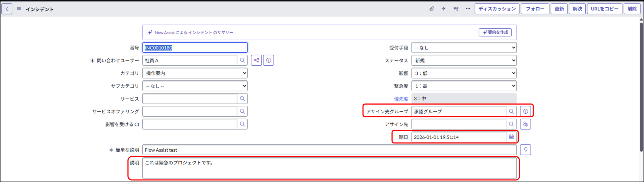Open the 緊急度 dropdown
Screen dimensions: 644x182
(464, 86)
